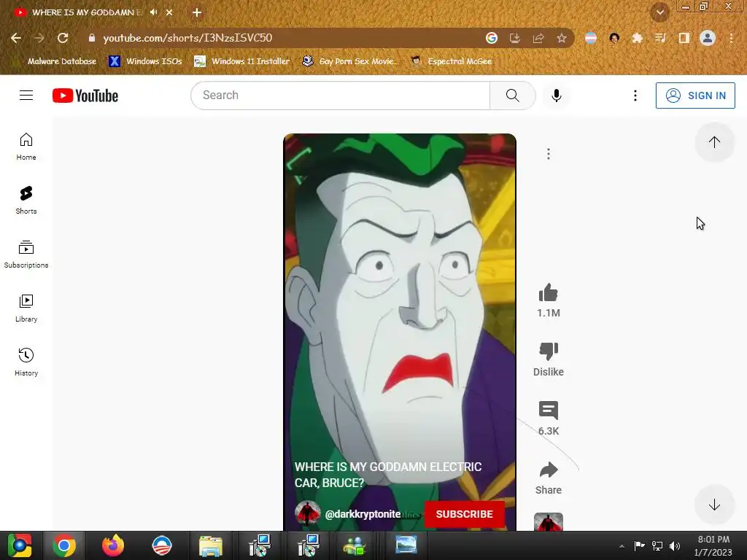Open Malware Database bookmark
Image resolution: width=747 pixels, height=560 pixels.
[62, 61]
